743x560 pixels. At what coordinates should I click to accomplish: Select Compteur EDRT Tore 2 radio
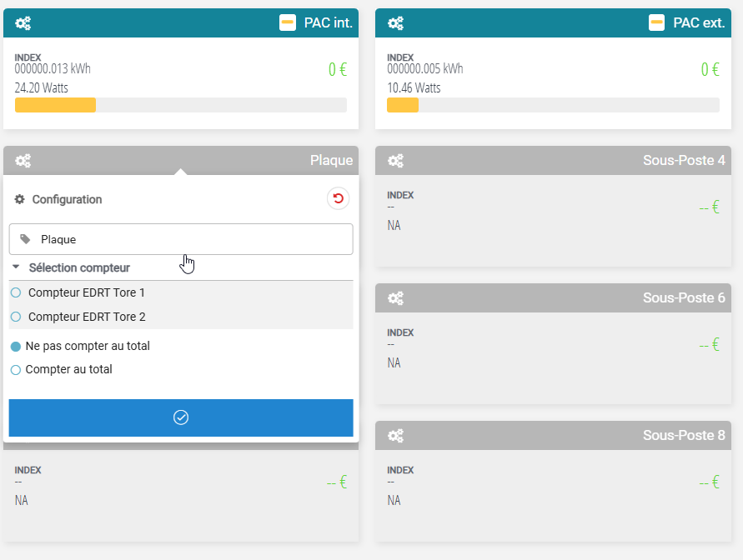16,317
